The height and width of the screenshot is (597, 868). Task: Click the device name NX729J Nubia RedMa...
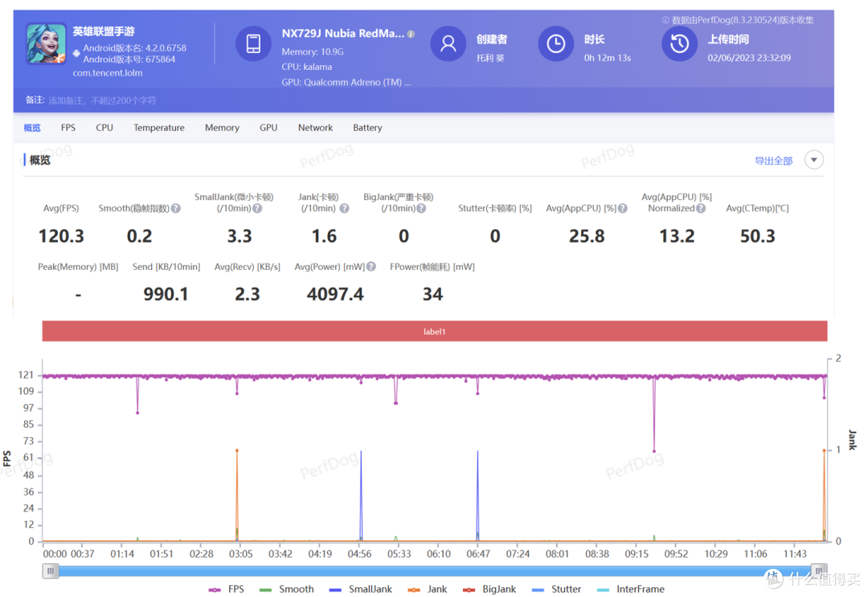point(342,34)
